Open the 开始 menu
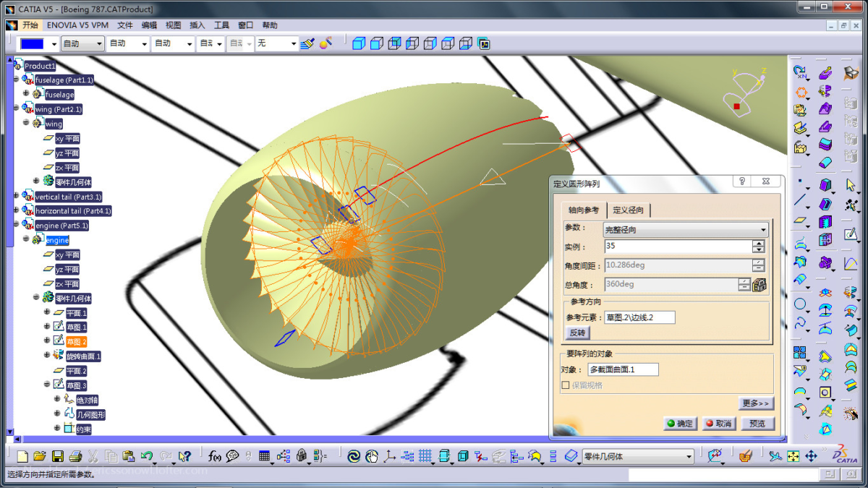868x488 pixels. tap(30, 25)
